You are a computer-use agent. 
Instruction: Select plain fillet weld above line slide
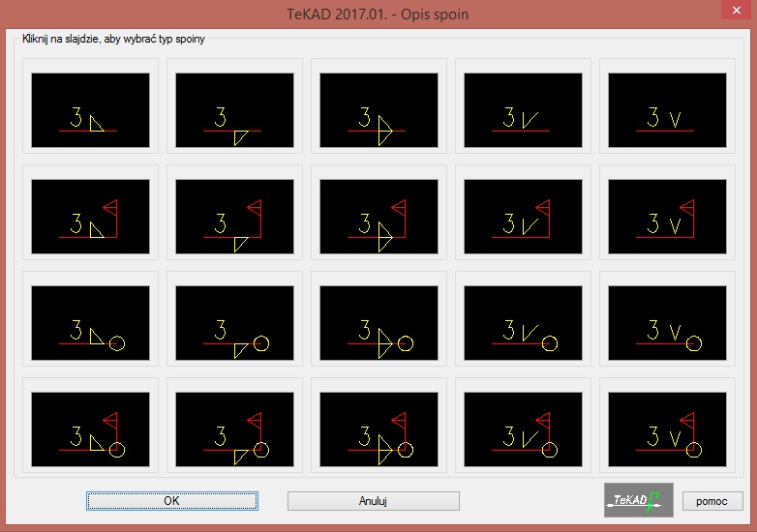(90, 110)
